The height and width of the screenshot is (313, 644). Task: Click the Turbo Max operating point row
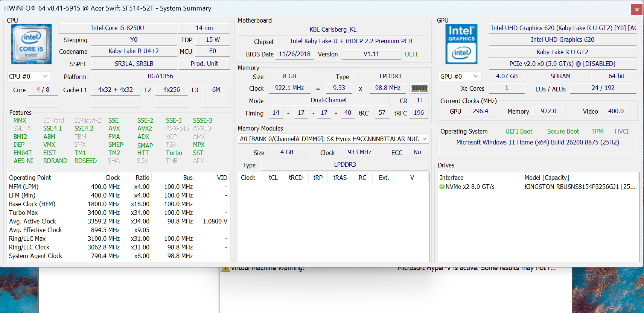coord(118,213)
